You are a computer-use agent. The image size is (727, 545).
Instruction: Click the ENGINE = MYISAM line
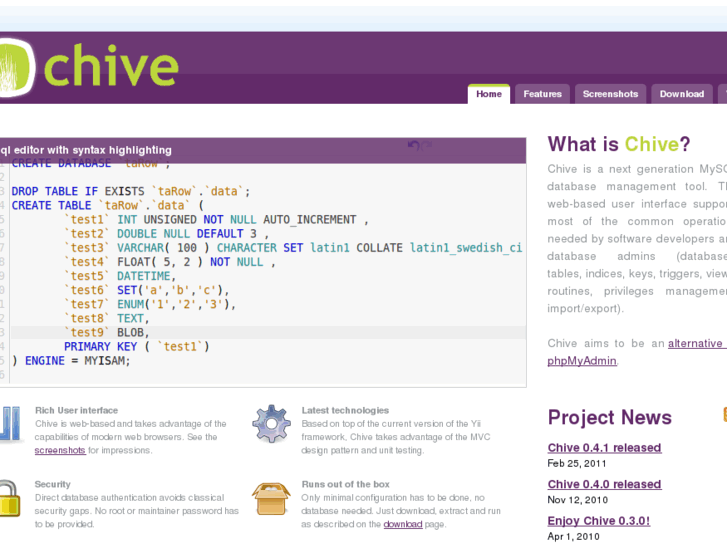[71, 361]
